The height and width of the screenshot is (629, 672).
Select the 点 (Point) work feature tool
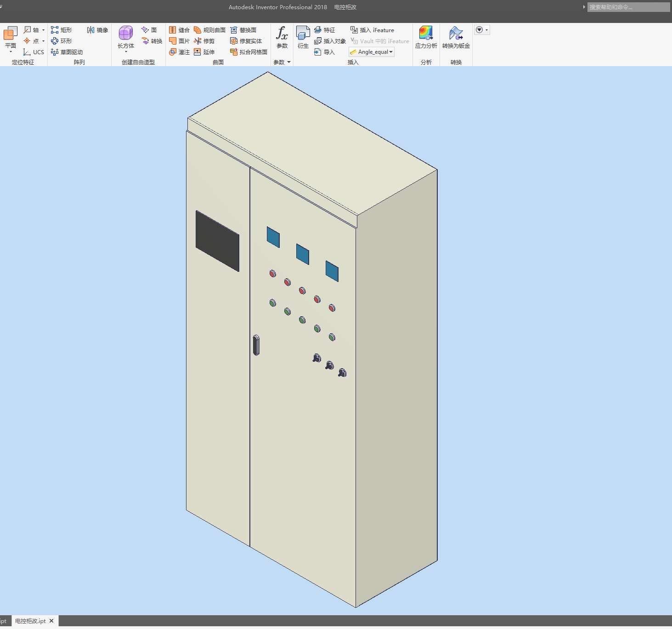31,41
